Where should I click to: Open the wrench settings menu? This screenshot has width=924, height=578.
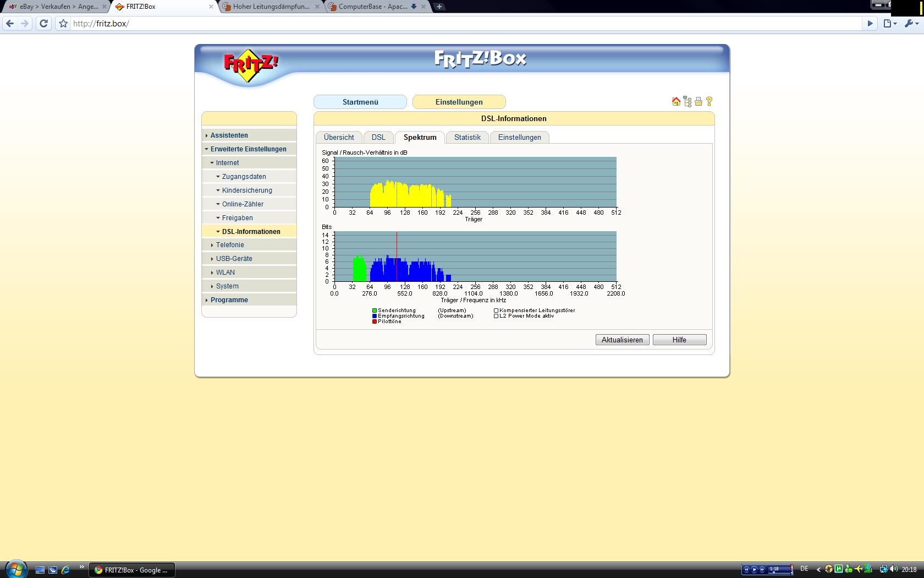(911, 24)
